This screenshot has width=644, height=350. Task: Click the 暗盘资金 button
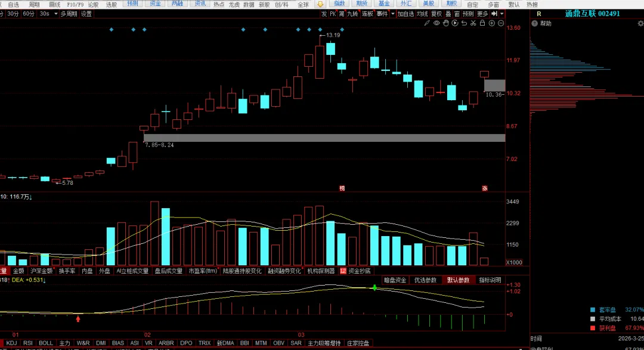pos(395,280)
